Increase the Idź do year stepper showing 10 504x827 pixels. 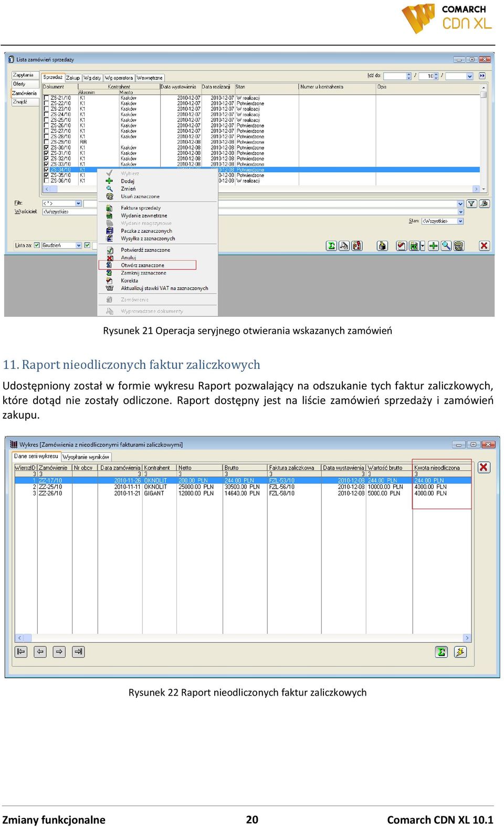pos(436,75)
